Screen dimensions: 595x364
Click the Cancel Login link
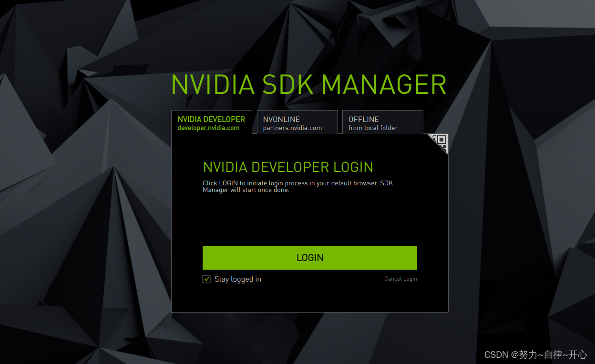click(x=400, y=279)
